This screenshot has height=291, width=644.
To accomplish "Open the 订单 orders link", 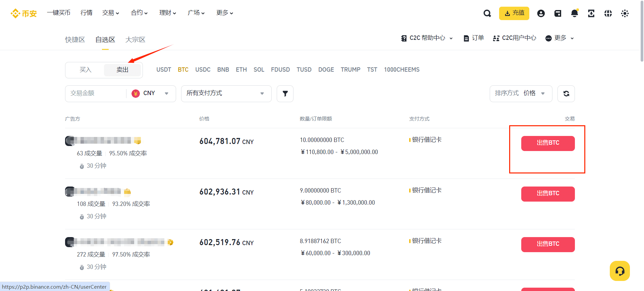I will (474, 38).
